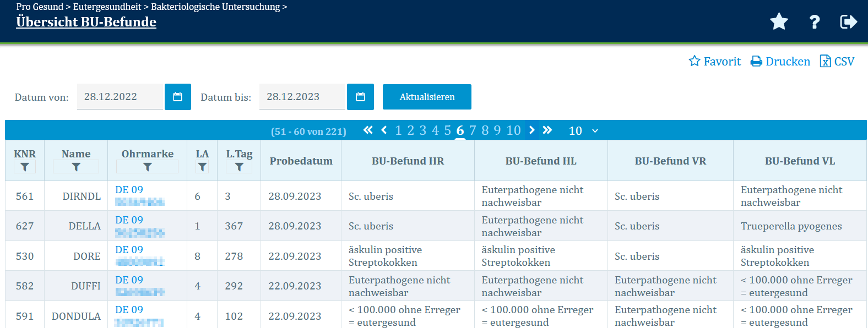Filter the KNR column

point(25,167)
